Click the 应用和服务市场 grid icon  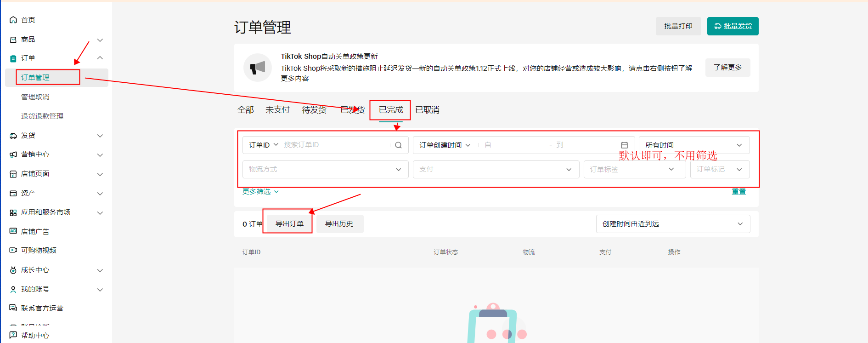[13, 212]
